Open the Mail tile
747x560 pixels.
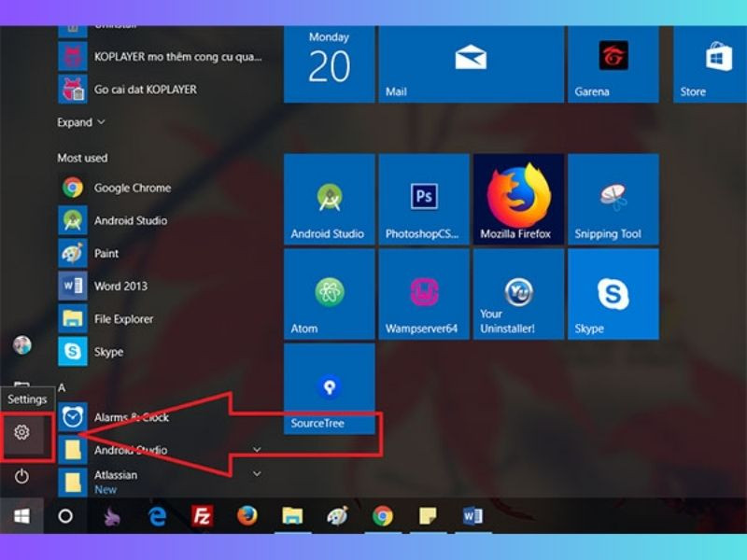(x=472, y=64)
